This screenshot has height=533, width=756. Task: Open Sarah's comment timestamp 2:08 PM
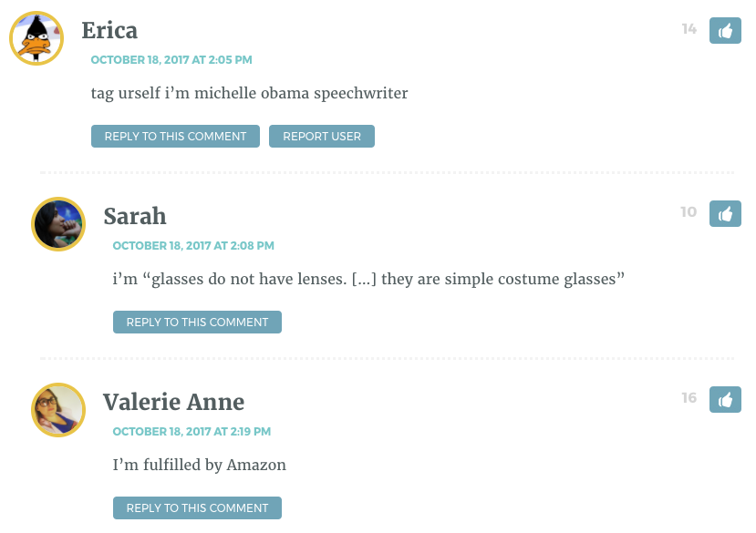(x=193, y=246)
